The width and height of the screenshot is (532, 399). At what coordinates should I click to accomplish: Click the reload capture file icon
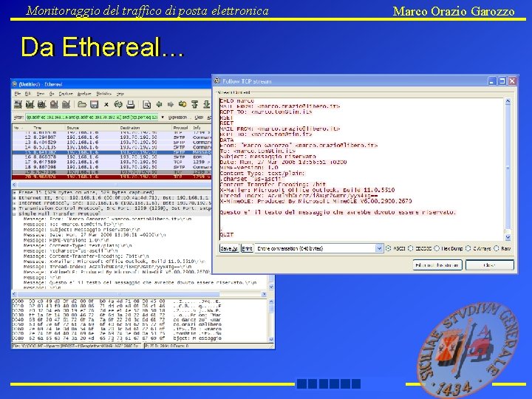point(118,104)
